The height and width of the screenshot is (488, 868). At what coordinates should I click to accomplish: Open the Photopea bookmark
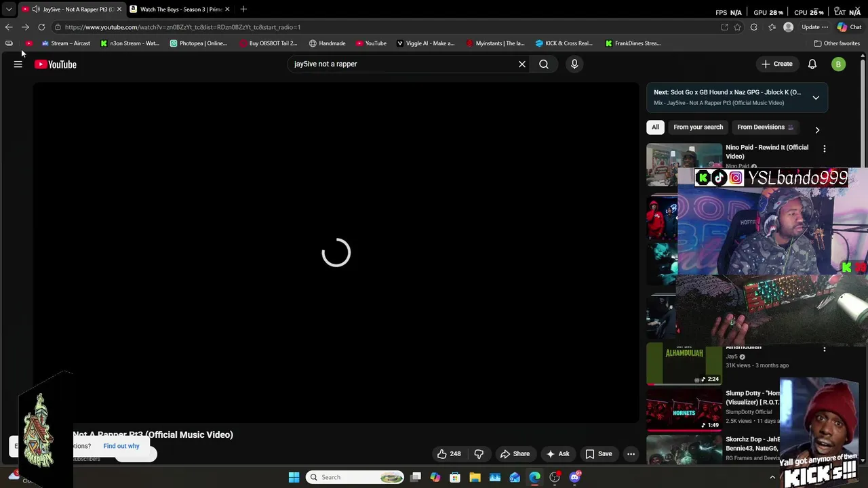tap(199, 43)
